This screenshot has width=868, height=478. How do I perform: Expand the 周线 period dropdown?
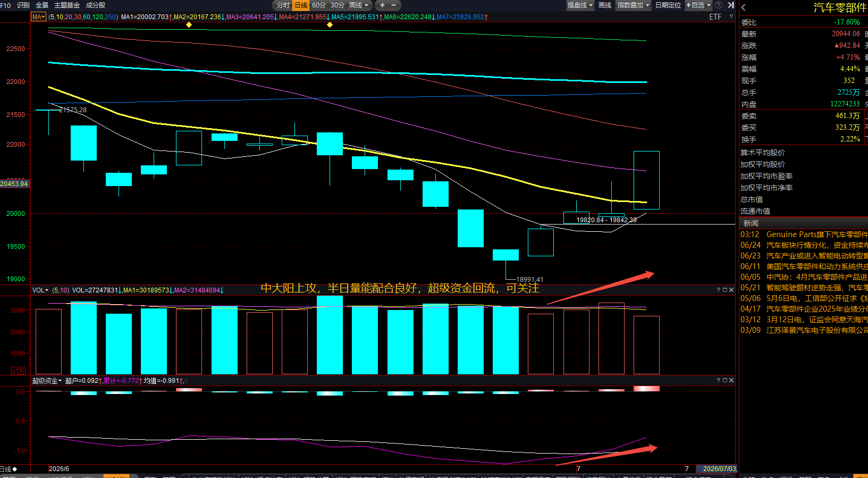tap(359, 5)
